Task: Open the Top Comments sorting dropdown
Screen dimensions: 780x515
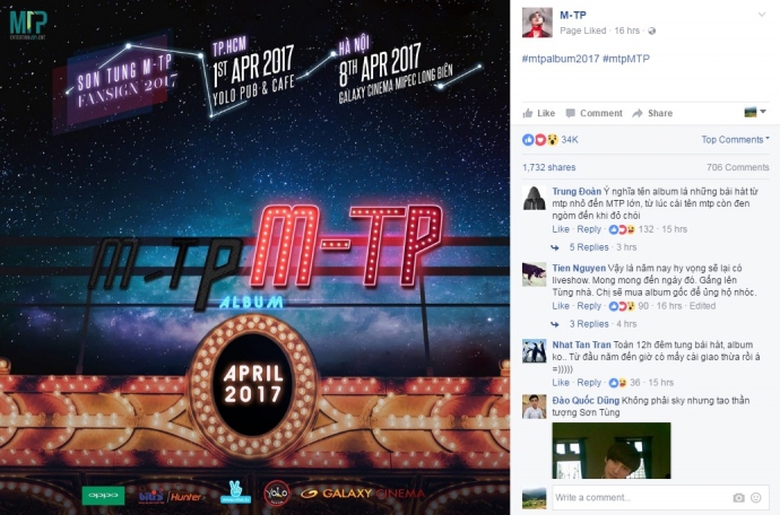Action: 735,140
